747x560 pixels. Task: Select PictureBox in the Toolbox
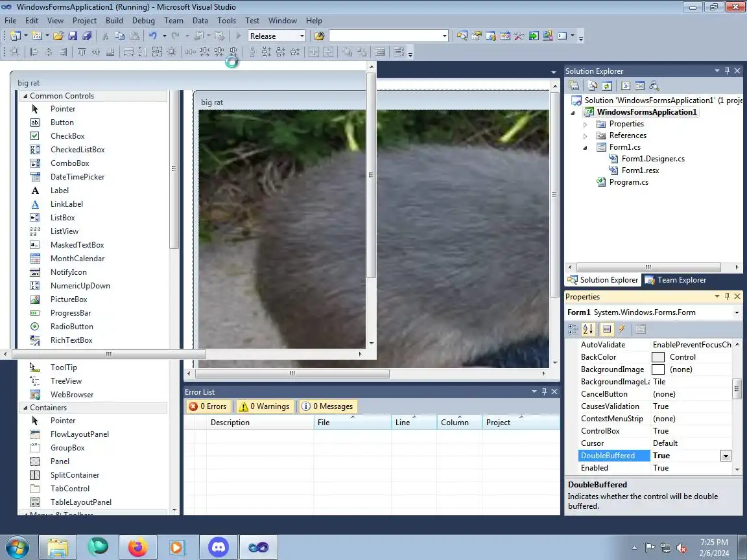(69, 299)
